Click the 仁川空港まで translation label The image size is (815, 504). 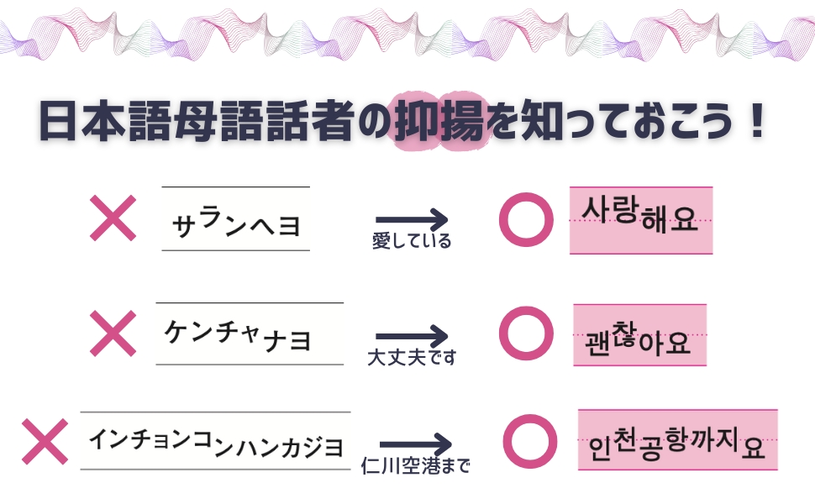pyautogui.click(x=415, y=465)
